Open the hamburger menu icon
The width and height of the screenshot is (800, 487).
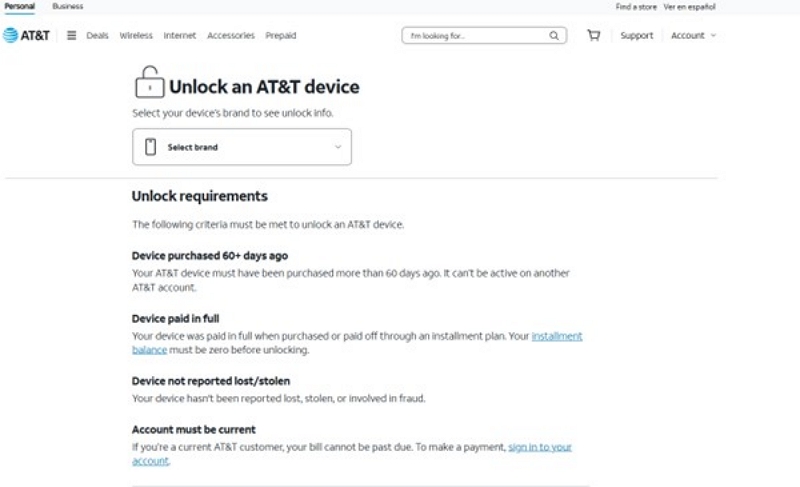(x=72, y=36)
